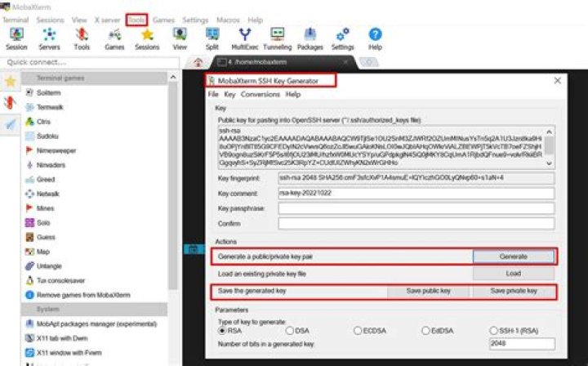Open the Split terminal icon
588x366 pixels.
(212, 37)
